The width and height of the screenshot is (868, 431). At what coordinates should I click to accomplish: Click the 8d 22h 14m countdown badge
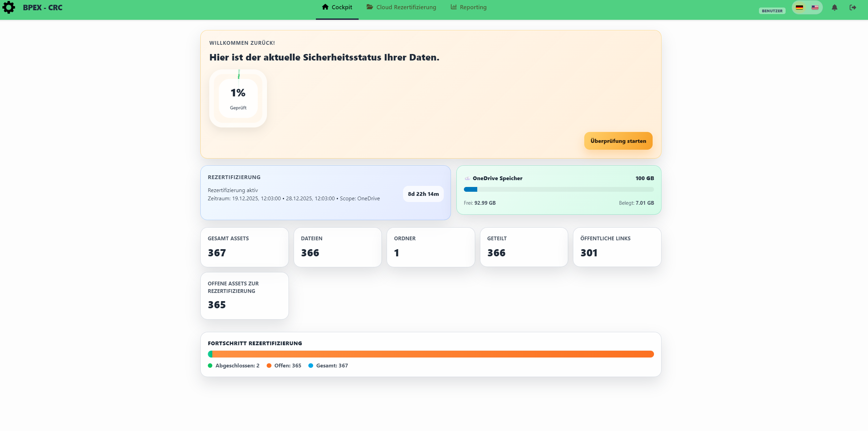click(x=423, y=194)
